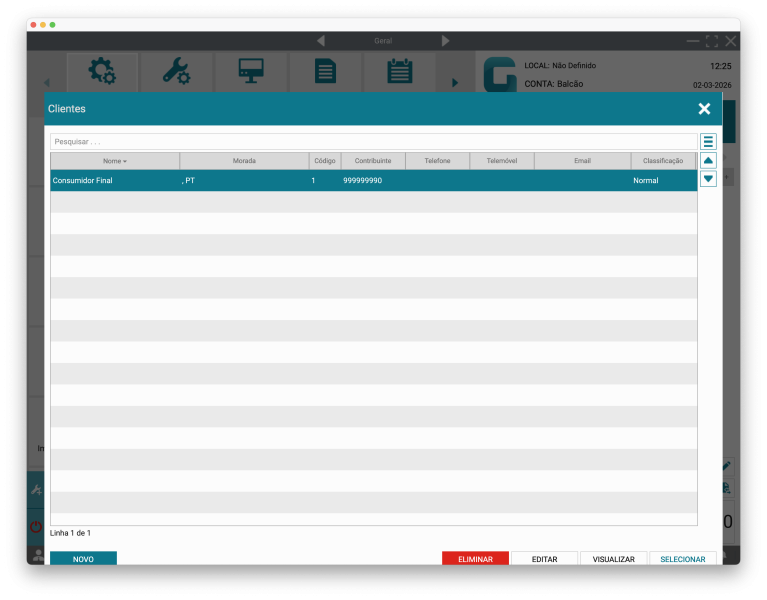Select the wrench and gear tools icon
The height and width of the screenshot is (600, 767).
(176, 72)
